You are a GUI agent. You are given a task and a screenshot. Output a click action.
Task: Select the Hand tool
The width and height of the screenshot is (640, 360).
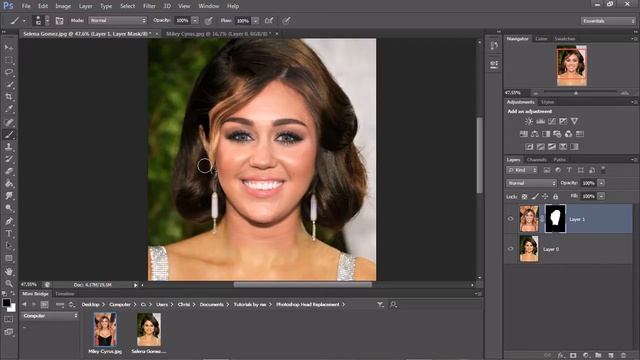tap(9, 271)
